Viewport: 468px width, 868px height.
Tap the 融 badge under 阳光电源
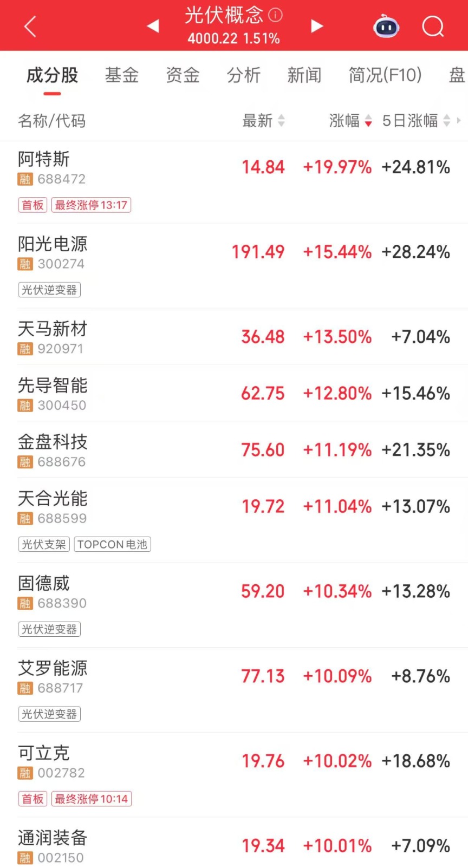[x=25, y=264]
